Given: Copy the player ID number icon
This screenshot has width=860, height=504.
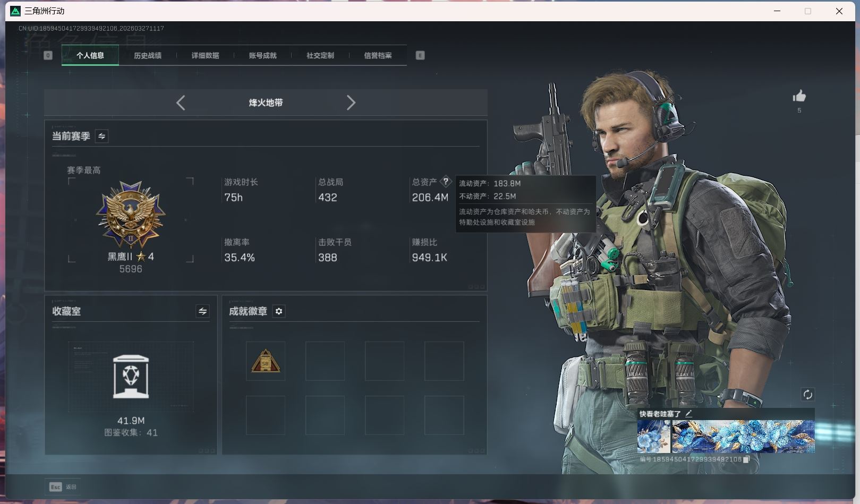Looking at the screenshot, I should tap(746, 459).
